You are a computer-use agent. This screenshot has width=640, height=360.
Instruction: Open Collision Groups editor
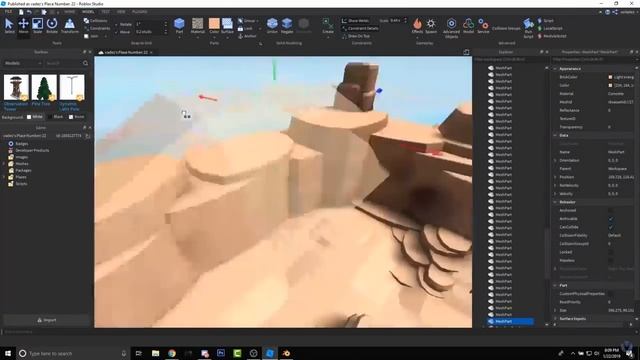tap(506, 28)
